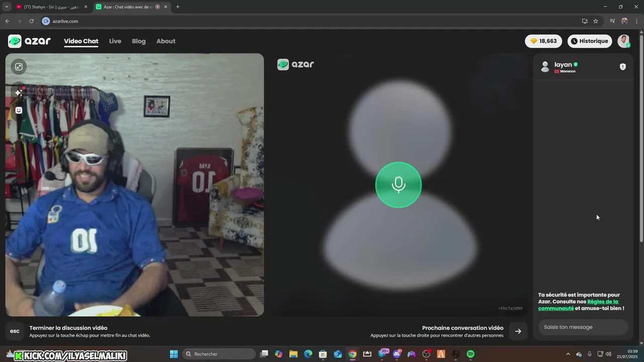Show hidden system tray icons
644x362 pixels.
tap(568, 354)
